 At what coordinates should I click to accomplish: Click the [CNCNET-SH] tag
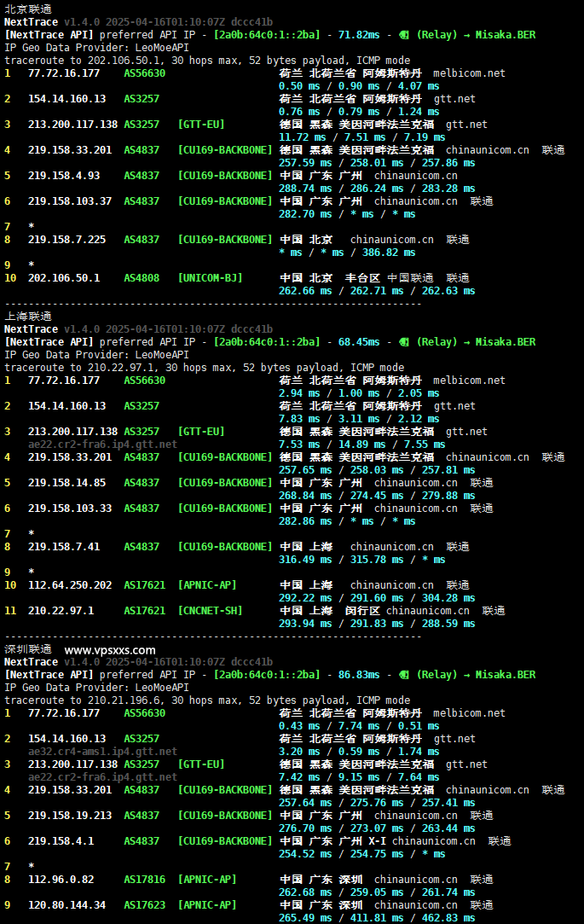[x=210, y=611]
